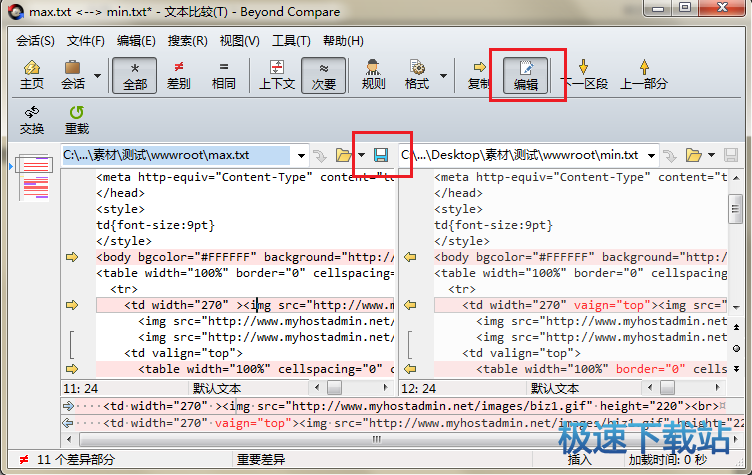The width and height of the screenshot is (752, 475).
Task: Open the 搜索(R) menu
Action: pos(188,41)
